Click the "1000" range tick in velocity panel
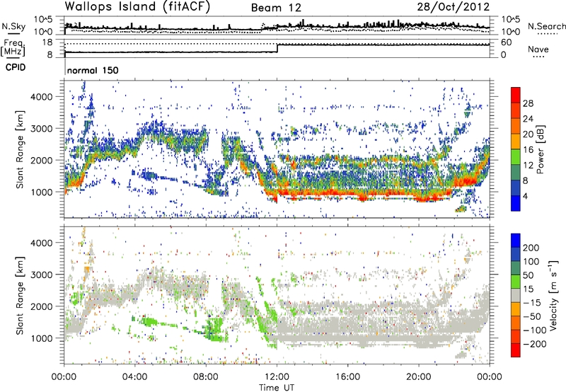Screen dimensions: 566x392 point(42,338)
